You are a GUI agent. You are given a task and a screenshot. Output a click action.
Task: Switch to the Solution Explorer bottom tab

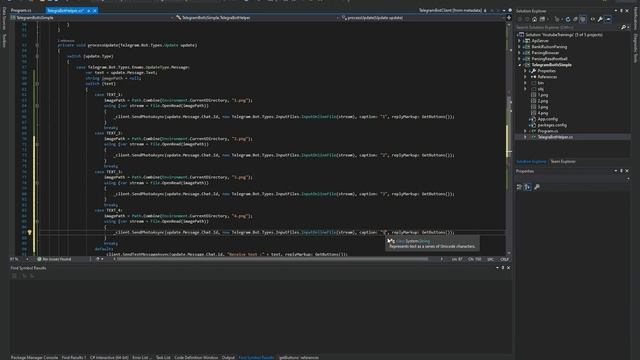(x=531, y=162)
